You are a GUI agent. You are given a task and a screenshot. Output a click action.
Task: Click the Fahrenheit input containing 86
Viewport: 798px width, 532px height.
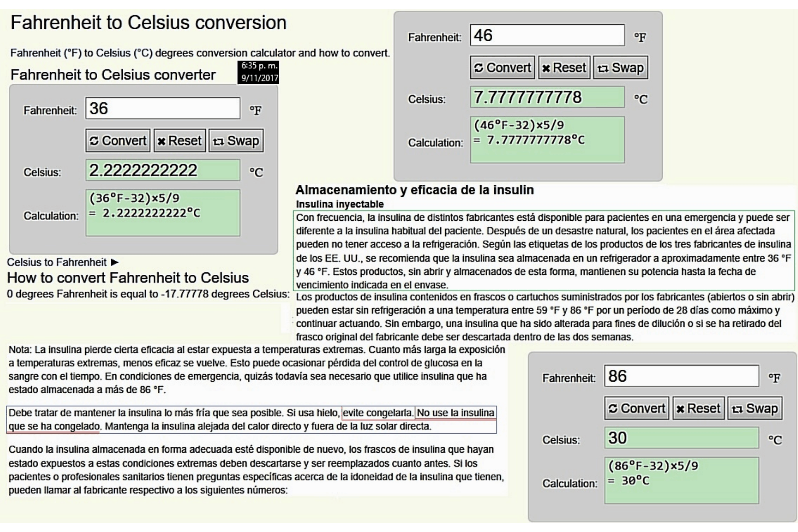pyautogui.click(x=681, y=376)
